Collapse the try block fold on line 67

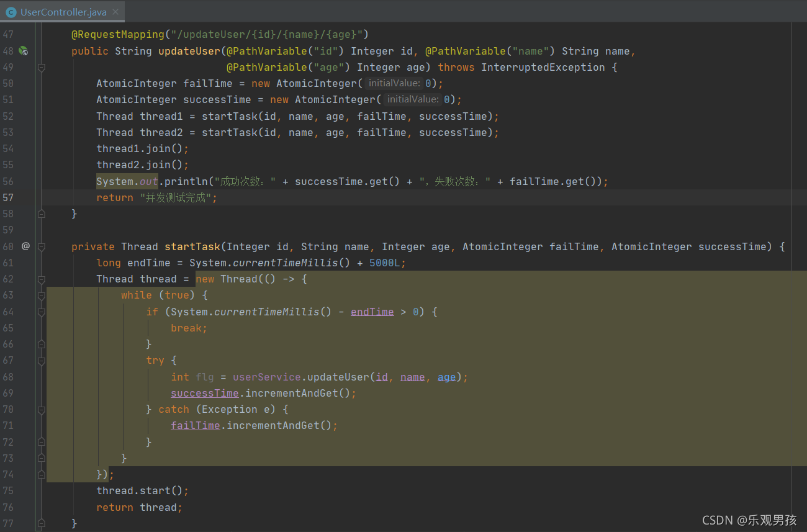point(42,361)
